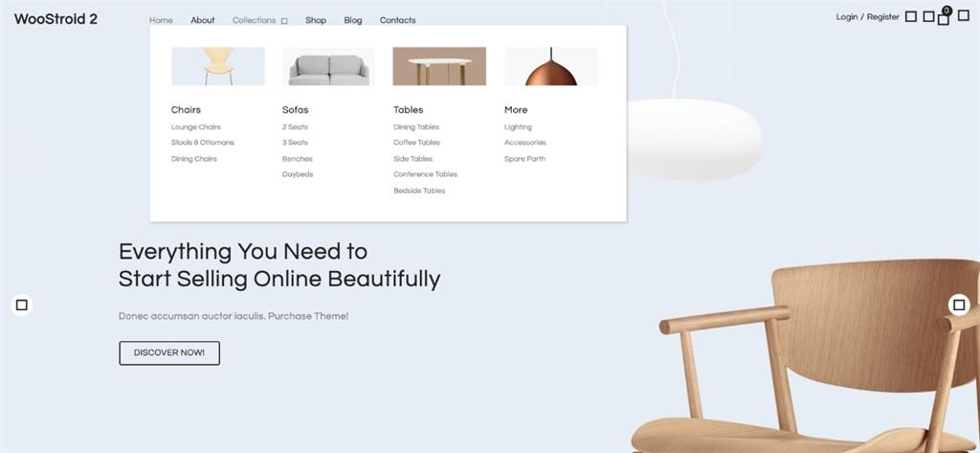The height and width of the screenshot is (453, 980).
Task: Choose 2 Seats under Sofas
Action: pyautogui.click(x=295, y=127)
